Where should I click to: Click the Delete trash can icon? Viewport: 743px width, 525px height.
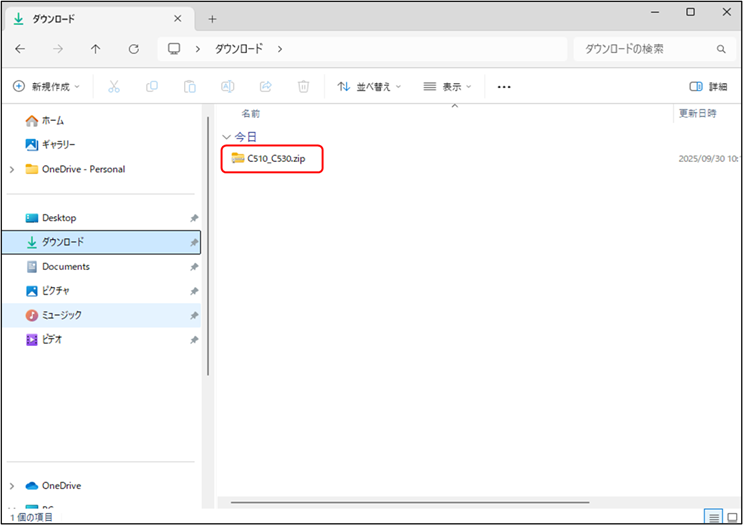point(304,87)
